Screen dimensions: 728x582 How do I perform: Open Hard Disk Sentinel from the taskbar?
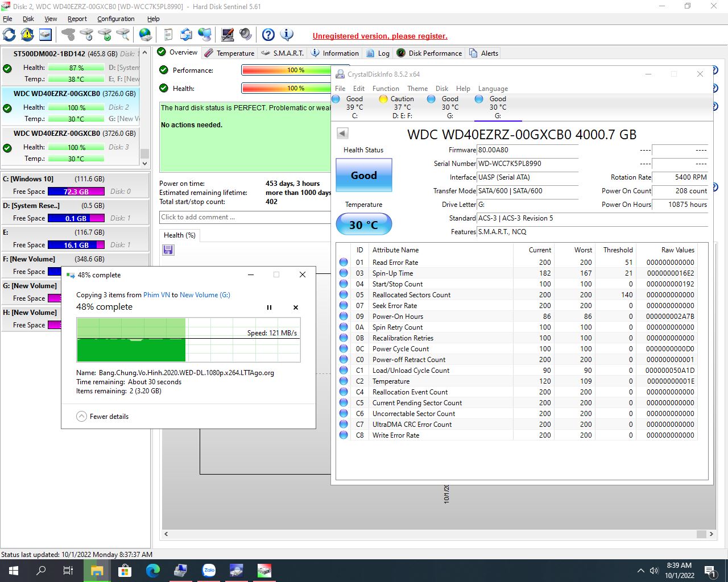point(264,571)
